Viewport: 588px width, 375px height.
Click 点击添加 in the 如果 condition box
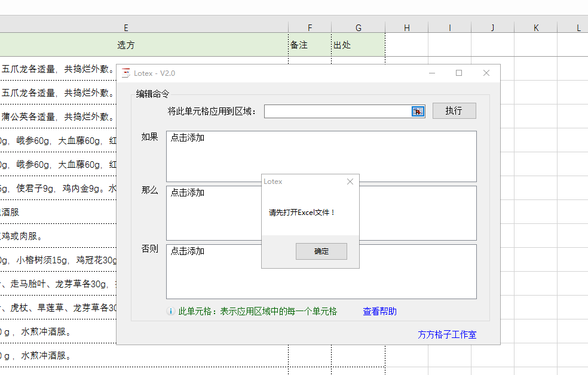click(x=188, y=138)
